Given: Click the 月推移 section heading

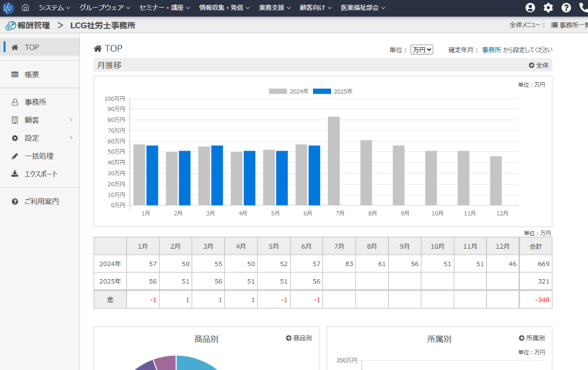Looking at the screenshot, I should click(109, 65).
